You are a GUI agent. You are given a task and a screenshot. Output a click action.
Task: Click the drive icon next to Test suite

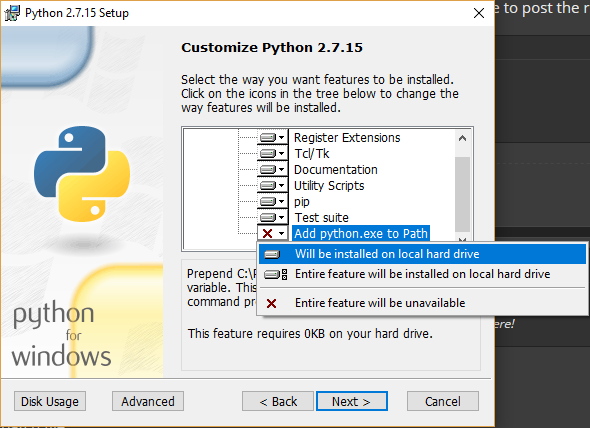[268, 218]
